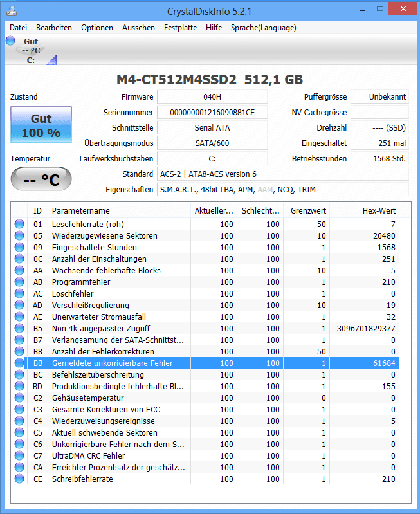The height and width of the screenshot is (514, 420).
Task: Click status orb for Produktionsbedingte fehlerhafte Bl...
Action: pos(19,386)
